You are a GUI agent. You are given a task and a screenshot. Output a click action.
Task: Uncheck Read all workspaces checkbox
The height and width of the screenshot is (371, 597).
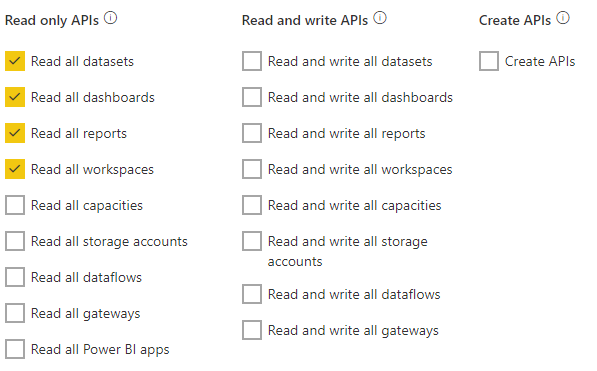pyautogui.click(x=15, y=169)
